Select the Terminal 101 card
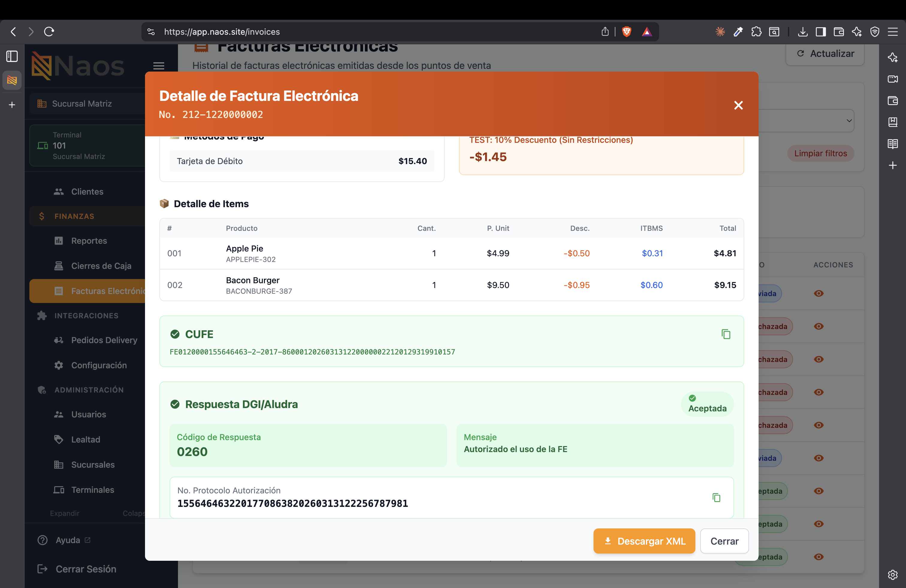This screenshot has width=906, height=588. 87,146
